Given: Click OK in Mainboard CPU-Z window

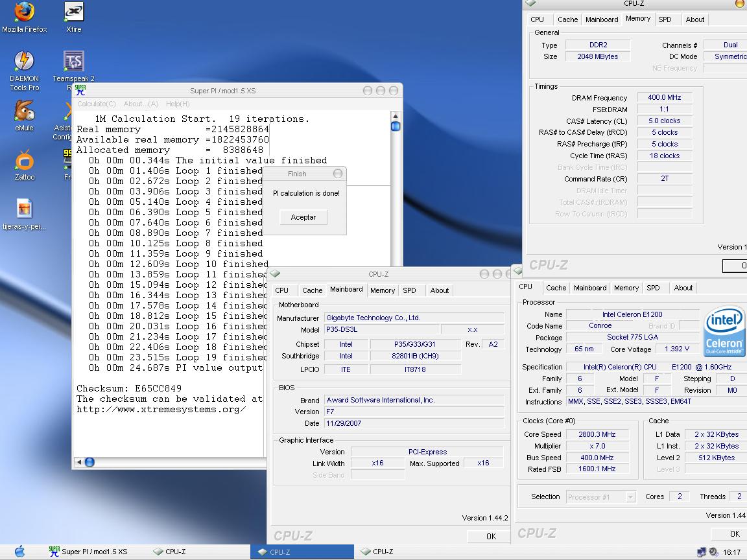Looking at the screenshot, I should coord(491,536).
